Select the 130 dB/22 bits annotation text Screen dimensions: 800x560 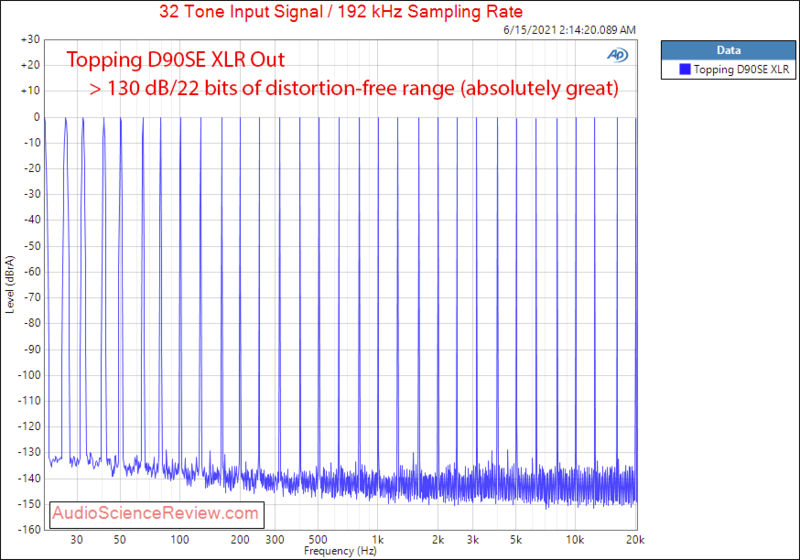pyautogui.click(x=353, y=90)
